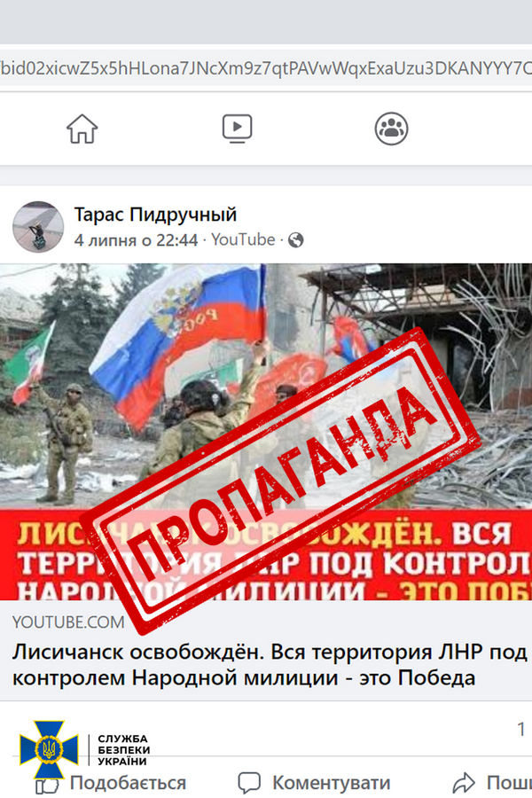Click the browser address bar URL
532x798 pixels.
[x=266, y=67]
